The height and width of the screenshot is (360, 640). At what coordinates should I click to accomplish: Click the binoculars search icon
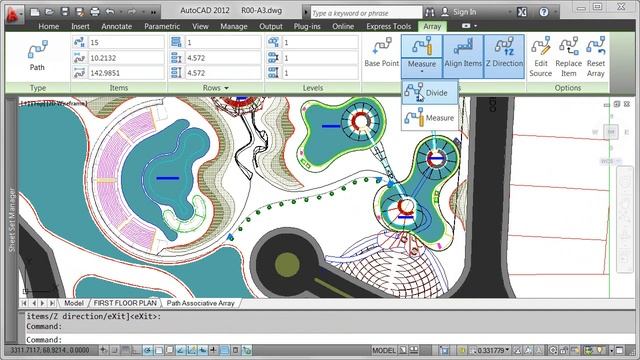pos(429,12)
